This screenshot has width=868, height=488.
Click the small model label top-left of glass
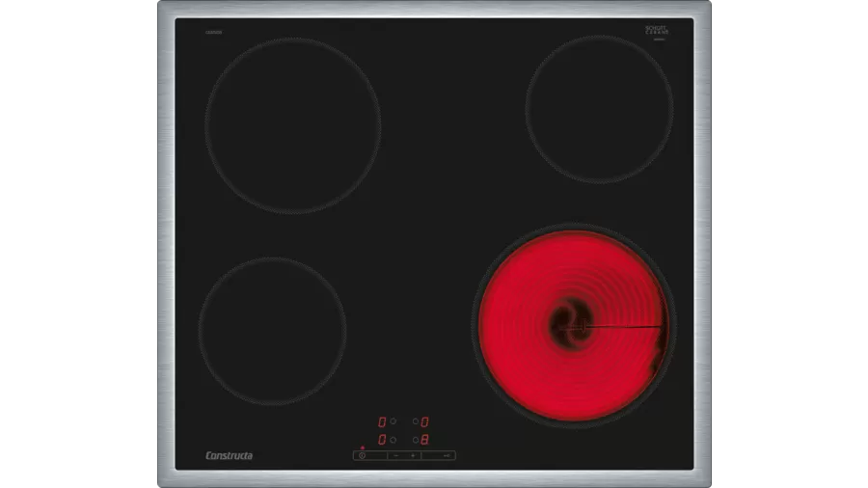208,29
